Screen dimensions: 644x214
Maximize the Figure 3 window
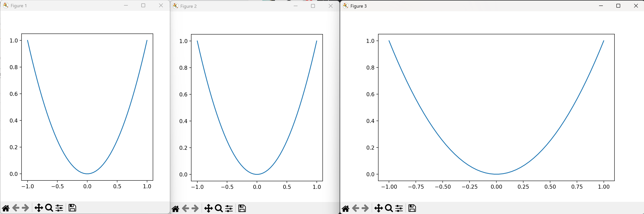coord(618,6)
